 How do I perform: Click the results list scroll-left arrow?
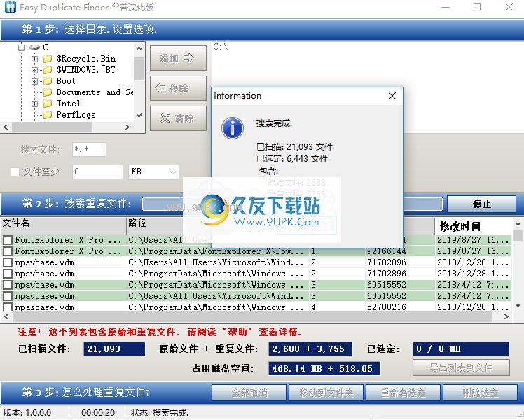pyautogui.click(x=6, y=317)
